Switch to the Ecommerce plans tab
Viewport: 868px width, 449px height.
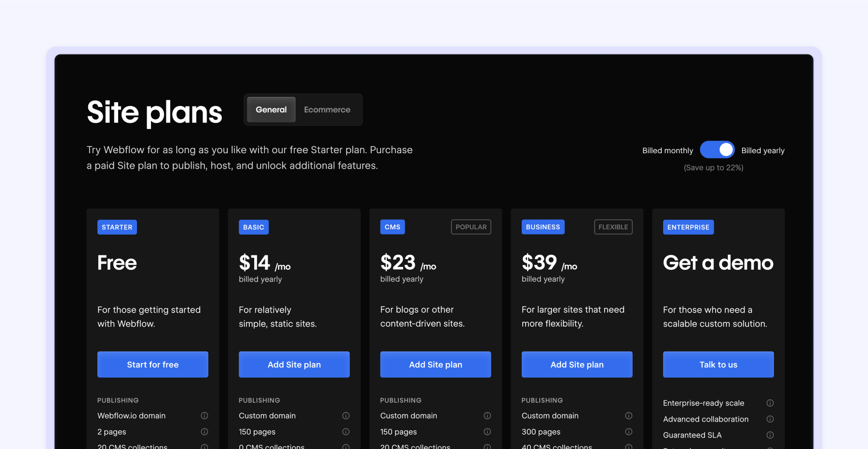tap(327, 110)
